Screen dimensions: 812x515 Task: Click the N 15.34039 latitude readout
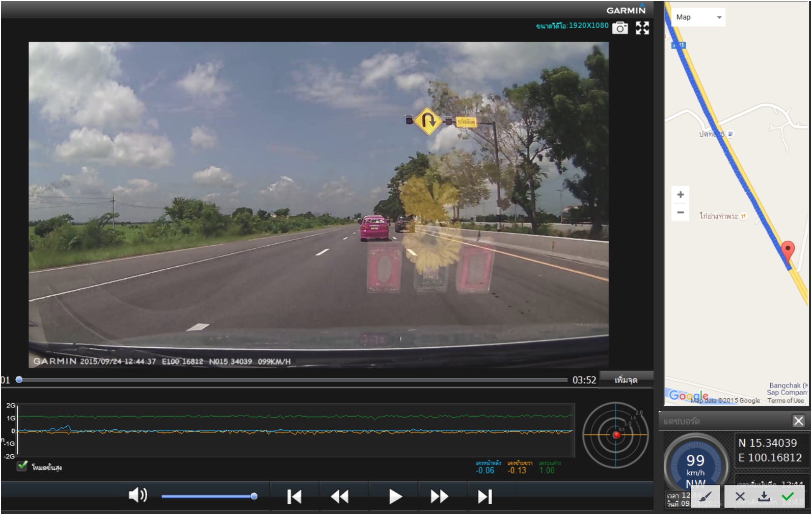768,443
